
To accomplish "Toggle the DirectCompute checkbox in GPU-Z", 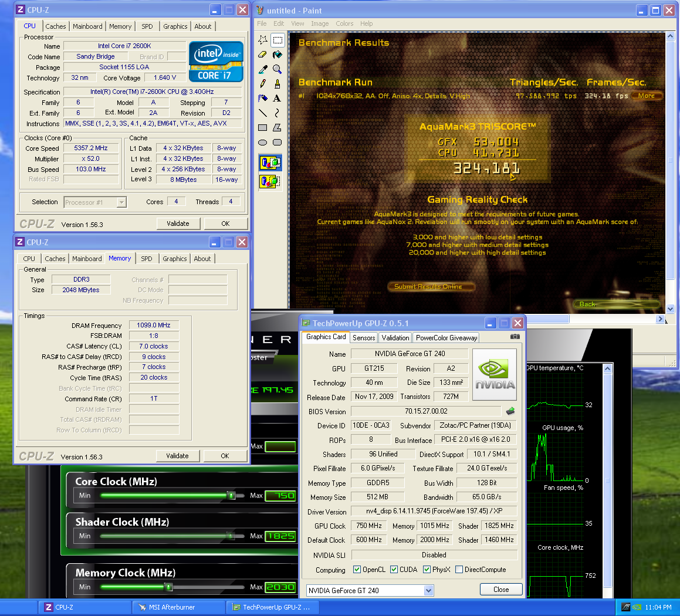I will coord(459,570).
